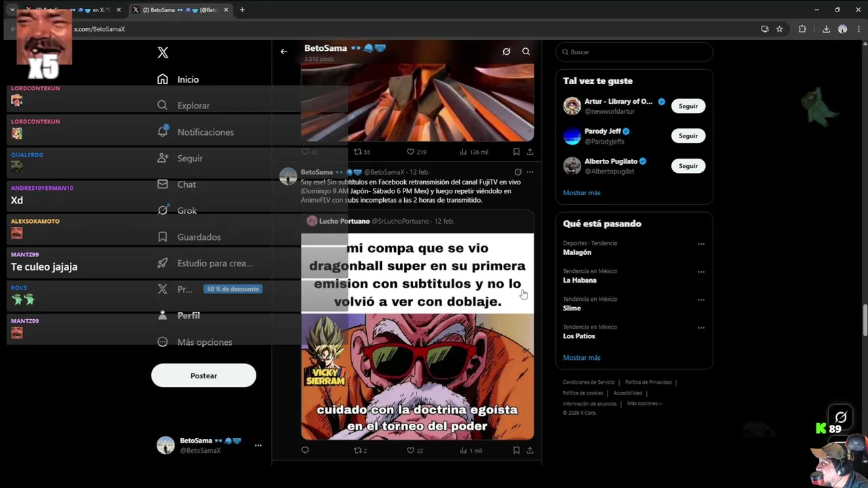Retweet the post with 2 reposts

coord(360,450)
